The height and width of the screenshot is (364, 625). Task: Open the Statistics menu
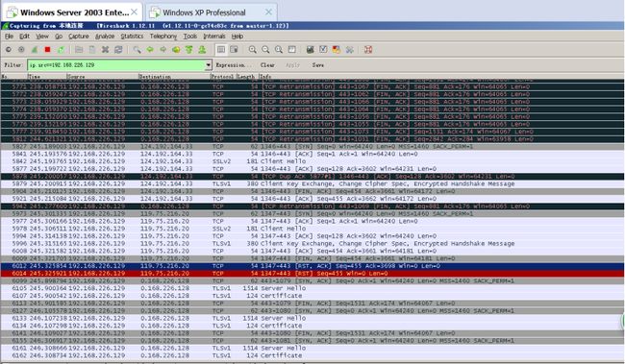(x=132, y=36)
